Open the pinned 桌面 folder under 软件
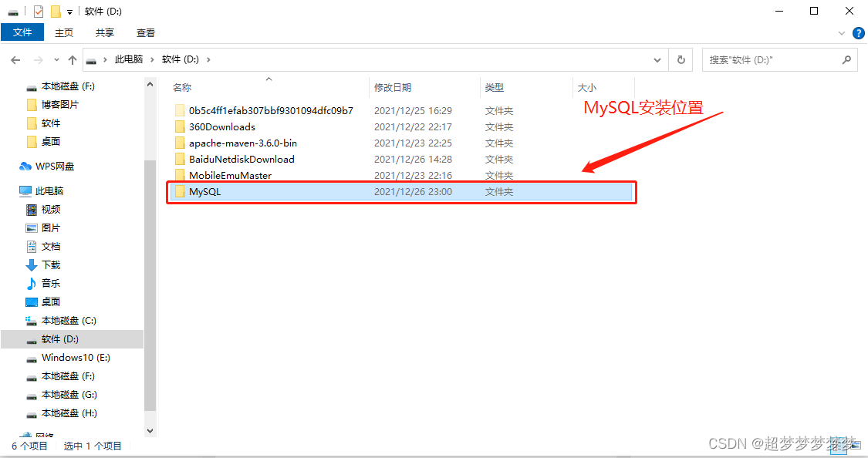Image resolution: width=868 pixels, height=458 pixels. tap(51, 142)
